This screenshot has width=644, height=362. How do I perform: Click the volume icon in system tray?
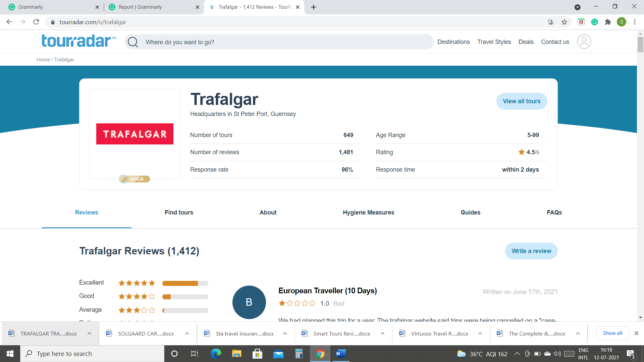557,354
